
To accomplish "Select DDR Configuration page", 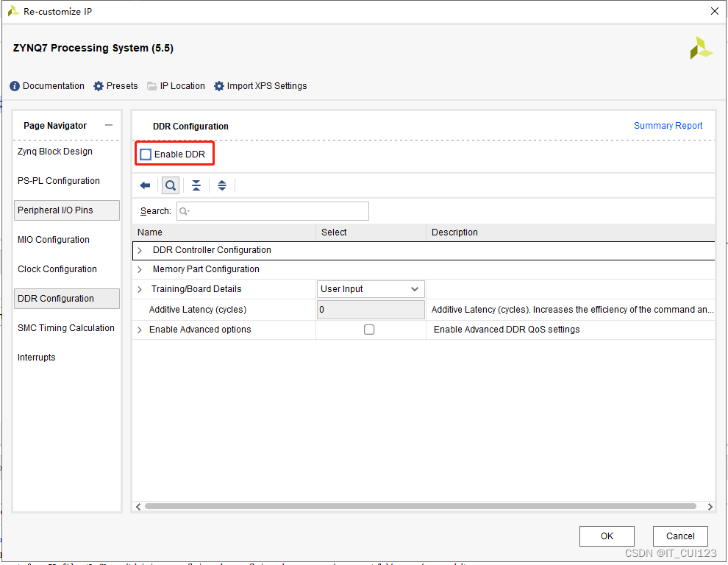I will point(67,298).
